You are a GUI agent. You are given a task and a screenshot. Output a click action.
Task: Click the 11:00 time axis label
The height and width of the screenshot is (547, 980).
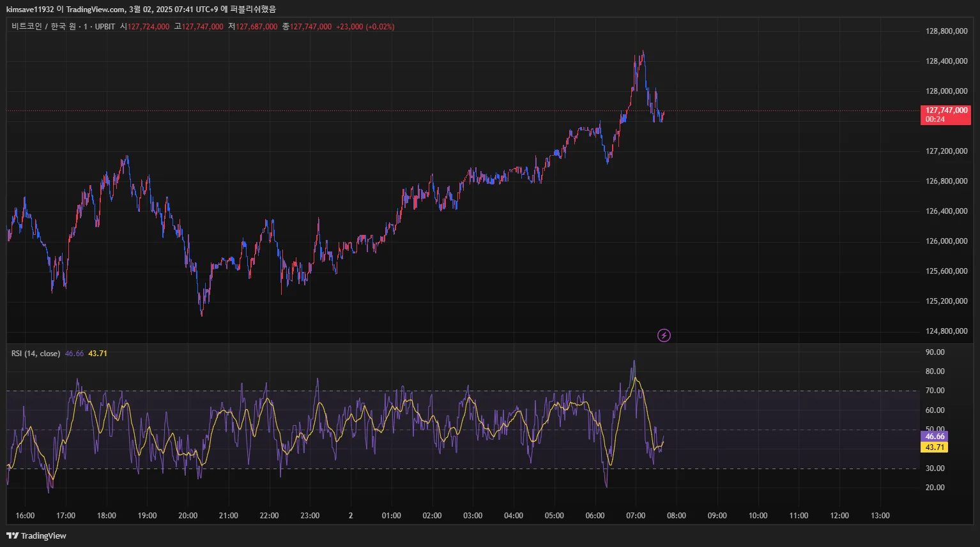click(799, 516)
